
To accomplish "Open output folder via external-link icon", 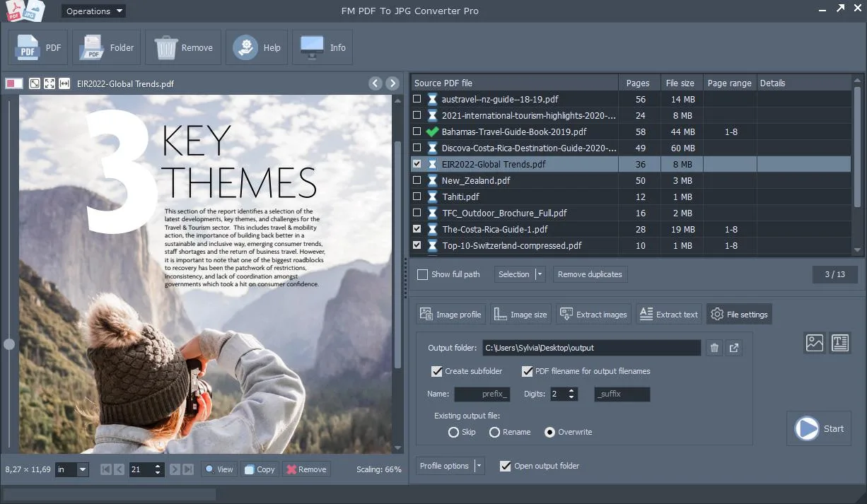I will tap(734, 348).
